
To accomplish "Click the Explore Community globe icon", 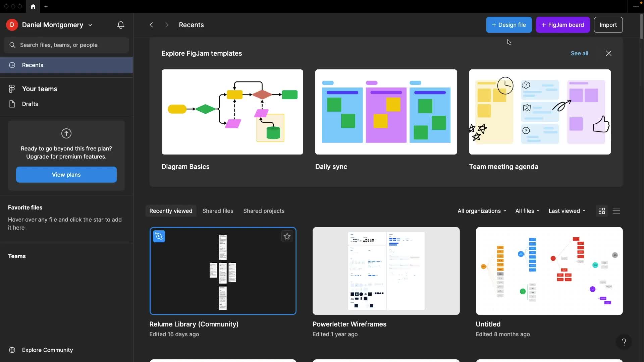I will [12, 350].
